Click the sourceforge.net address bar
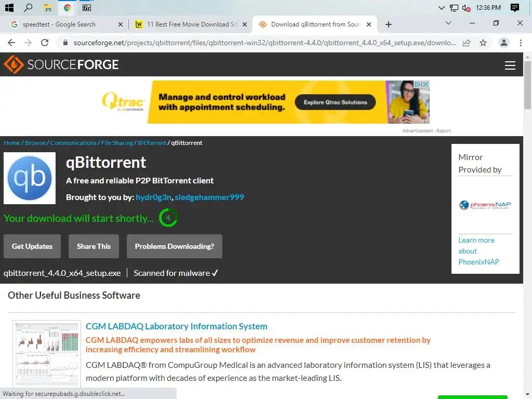 point(264,43)
